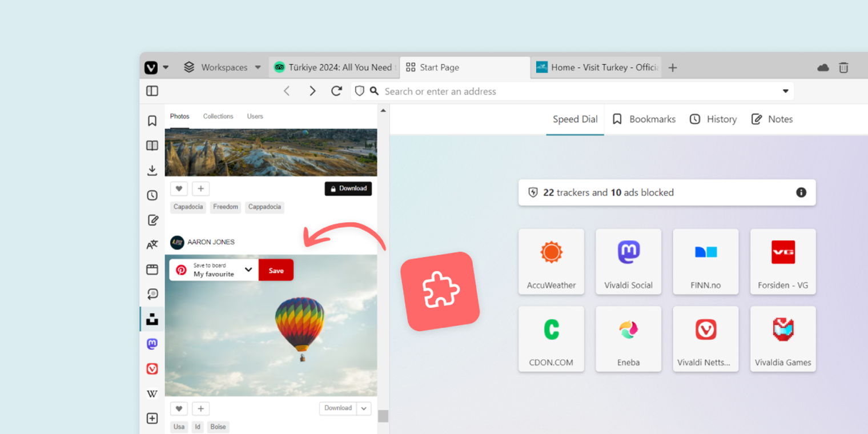Switch to the Start Page tab
868x434 pixels.
(439, 67)
